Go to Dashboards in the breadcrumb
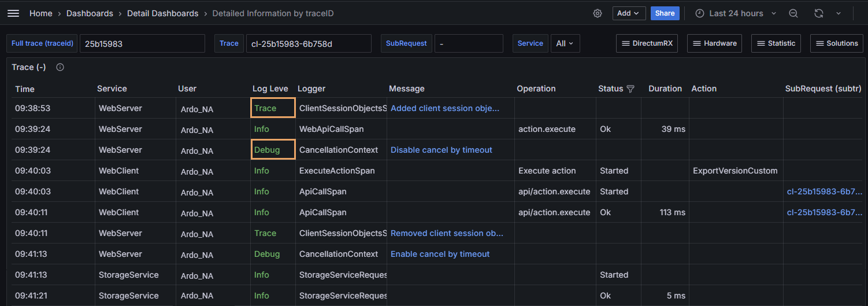This screenshot has height=306, width=868. coord(90,13)
